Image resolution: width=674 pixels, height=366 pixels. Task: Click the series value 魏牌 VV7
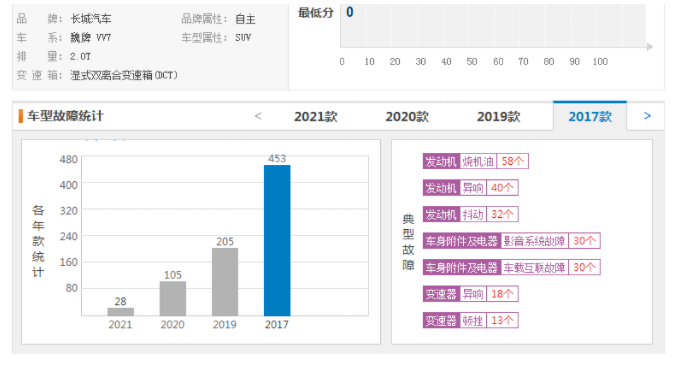[x=91, y=38]
